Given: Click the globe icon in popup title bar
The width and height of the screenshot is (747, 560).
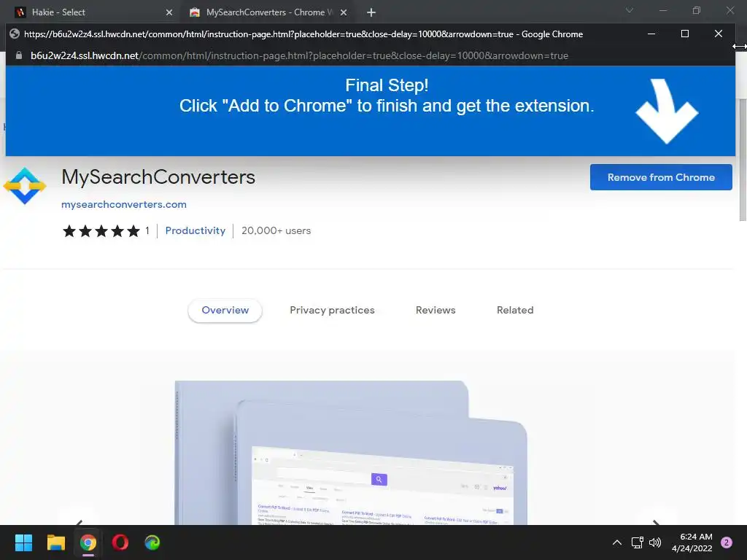Looking at the screenshot, I should pos(15,34).
